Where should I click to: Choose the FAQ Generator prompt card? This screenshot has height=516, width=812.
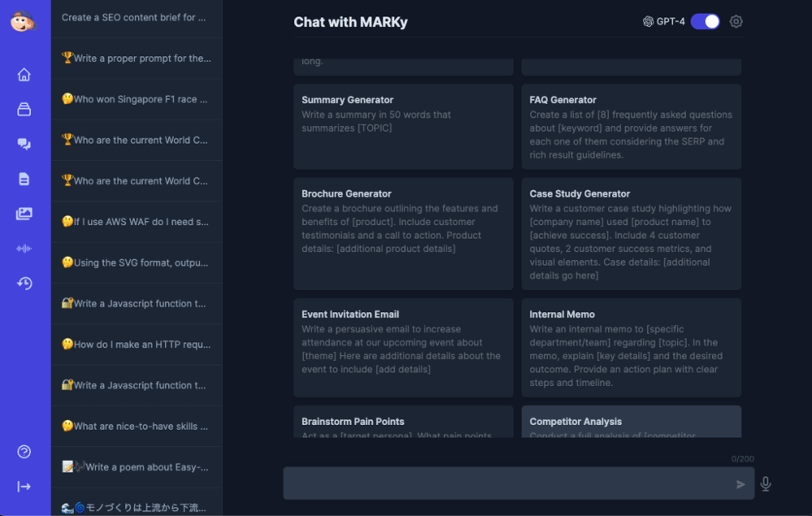pos(631,127)
